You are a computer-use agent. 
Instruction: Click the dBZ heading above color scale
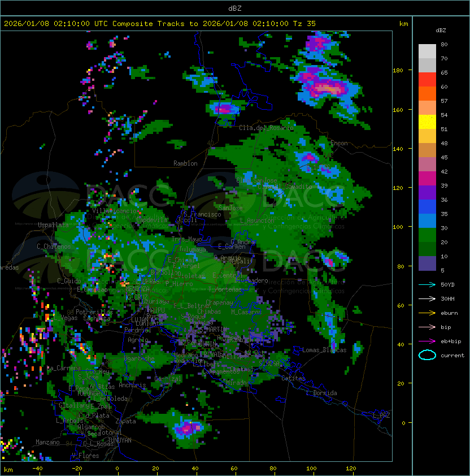click(441, 31)
